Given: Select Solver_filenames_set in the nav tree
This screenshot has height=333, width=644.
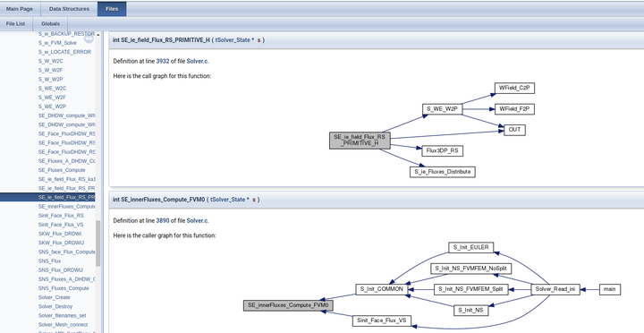Looking at the screenshot, I should tap(62, 316).
